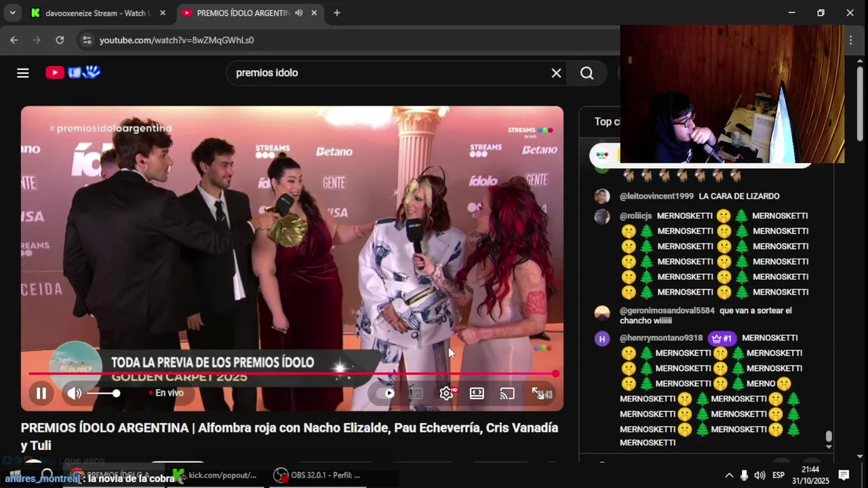Viewport: 868px width, 488px height.
Task: Mute the video with the speaker icon
Action: coord(74,393)
